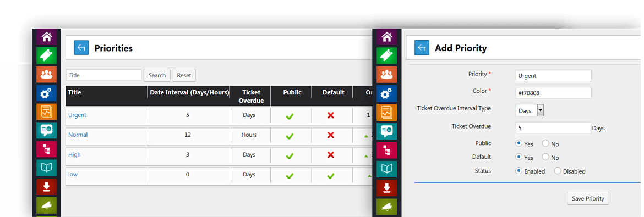Open the green Tickets icon in Priorities sidebar
Image resolution: width=644 pixels, height=217 pixels.
(x=46, y=55)
